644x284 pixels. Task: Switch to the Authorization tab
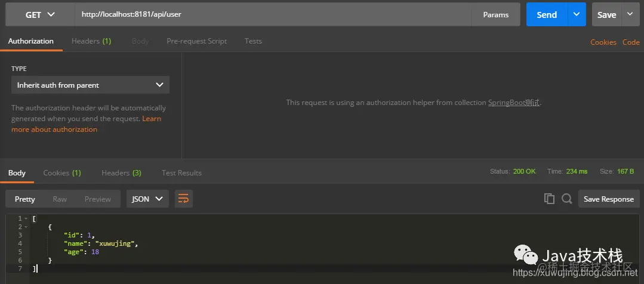(x=31, y=41)
